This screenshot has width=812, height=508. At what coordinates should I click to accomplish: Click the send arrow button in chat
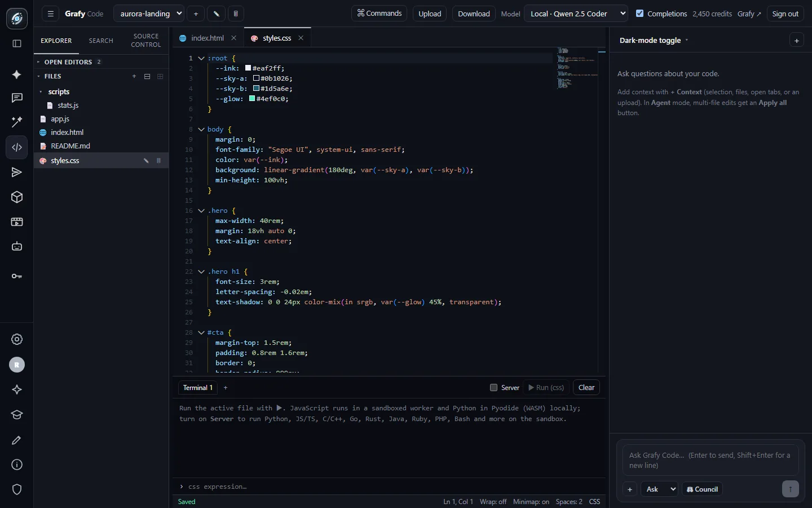pos(791,489)
